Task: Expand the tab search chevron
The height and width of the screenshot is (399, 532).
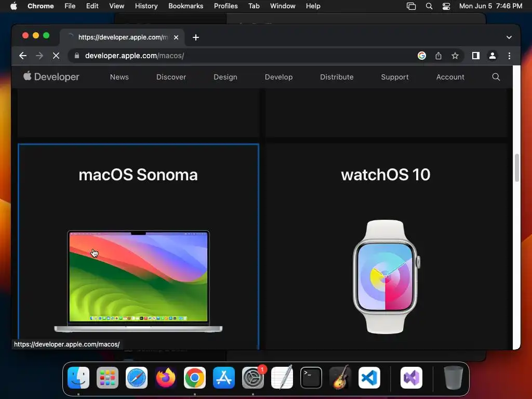Action: pyautogui.click(x=509, y=37)
